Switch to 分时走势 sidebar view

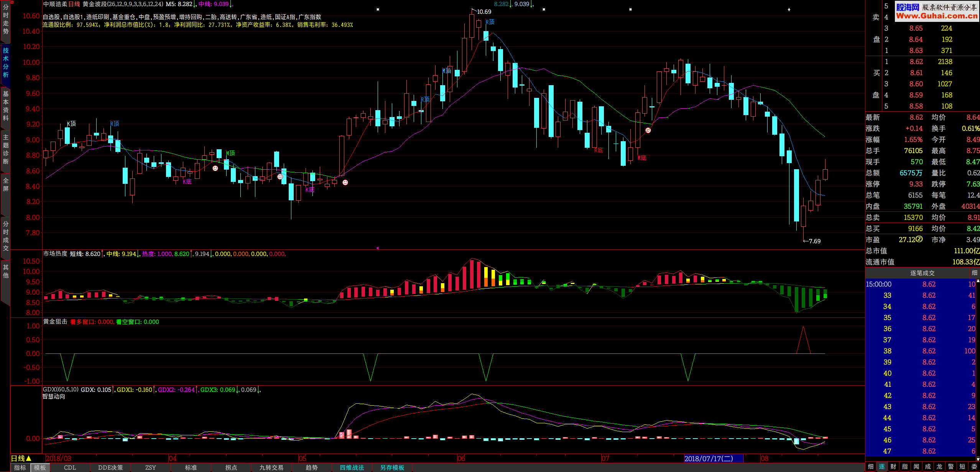point(5,19)
